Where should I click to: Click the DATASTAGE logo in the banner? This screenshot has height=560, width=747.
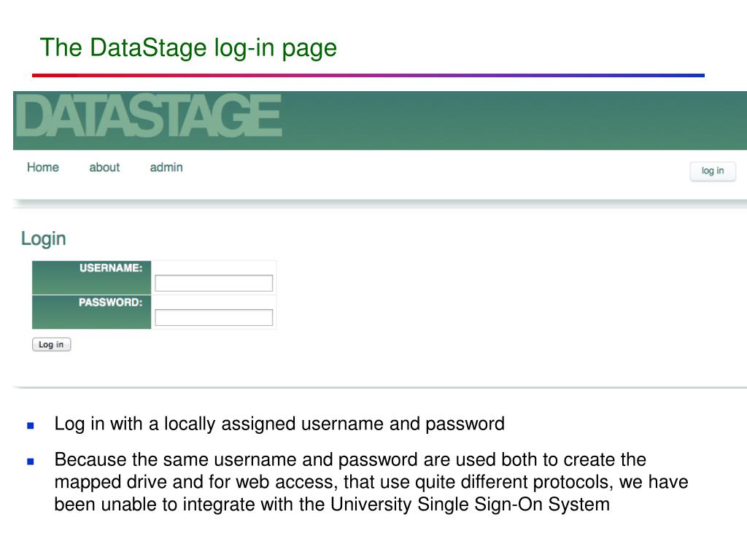point(149,117)
